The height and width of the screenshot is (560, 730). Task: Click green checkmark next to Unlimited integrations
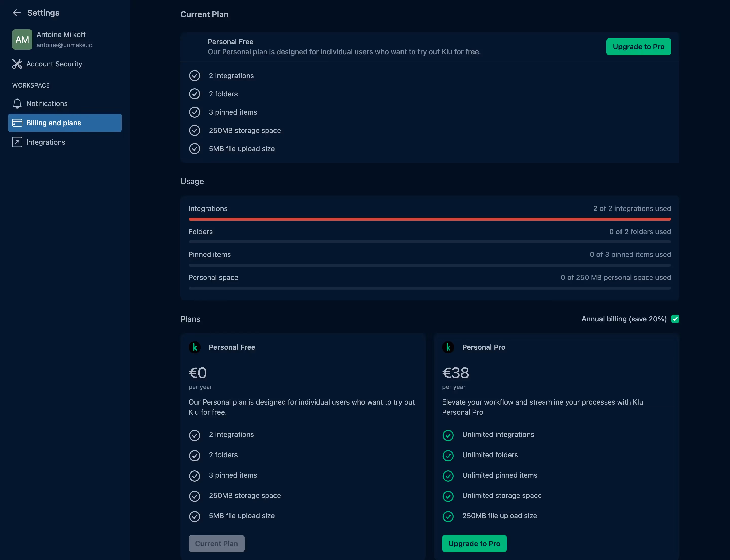(x=448, y=435)
